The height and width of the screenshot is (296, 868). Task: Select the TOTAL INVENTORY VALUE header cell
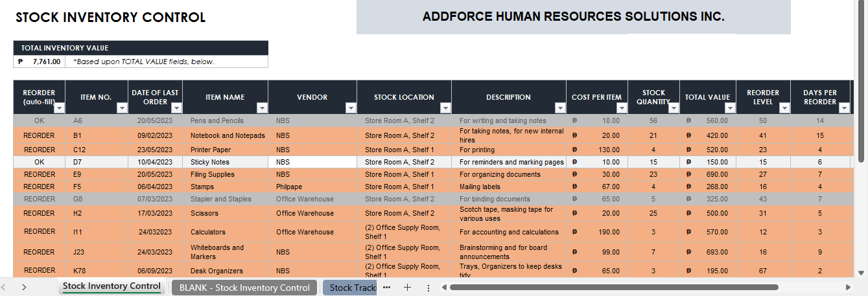click(x=141, y=48)
